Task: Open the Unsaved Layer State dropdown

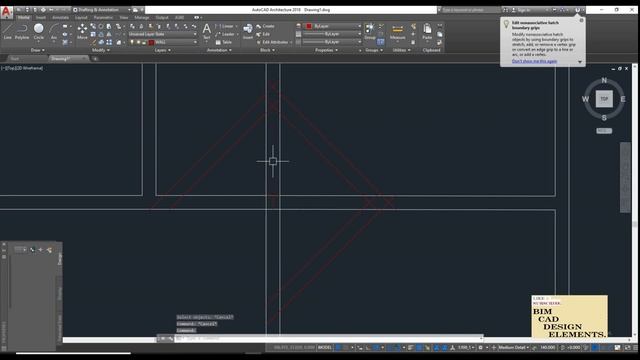Action: 162,34
